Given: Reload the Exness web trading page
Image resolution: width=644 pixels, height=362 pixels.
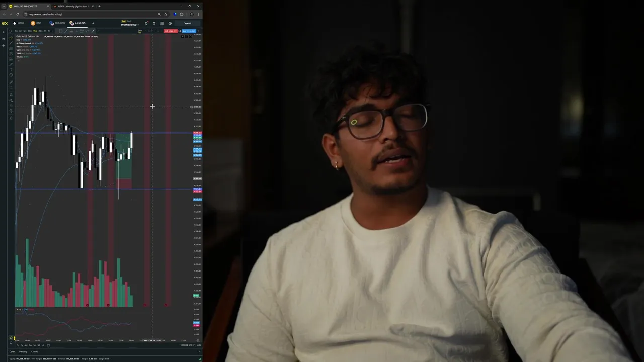Looking at the screenshot, I should pos(18,14).
